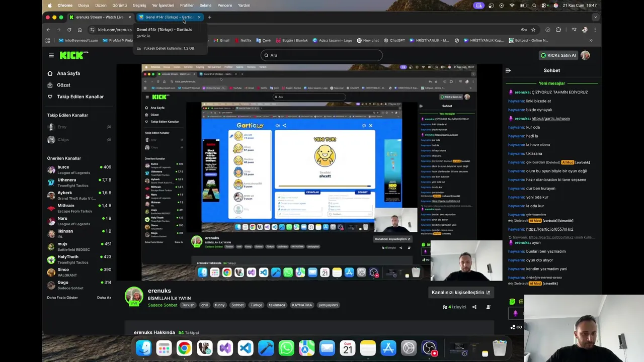Open Sinco VALORANT channel
This screenshot has height=362, width=644.
(79, 272)
